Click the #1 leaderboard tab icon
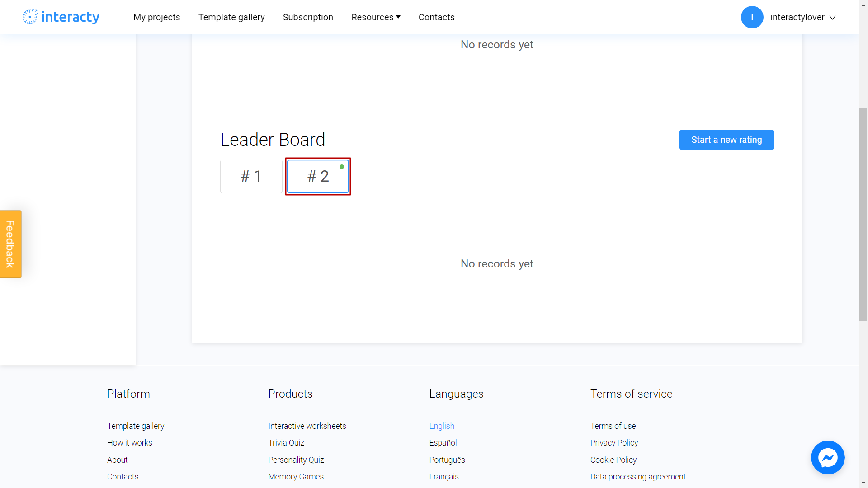Image resolution: width=868 pixels, height=488 pixels. click(250, 176)
